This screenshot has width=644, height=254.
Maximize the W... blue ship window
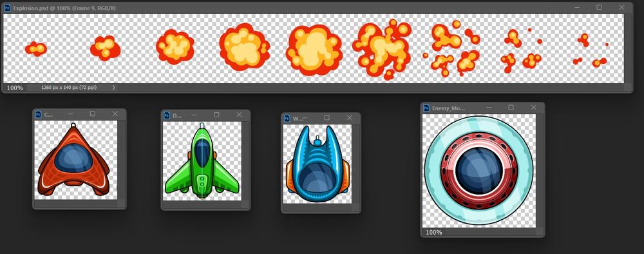[x=327, y=117]
